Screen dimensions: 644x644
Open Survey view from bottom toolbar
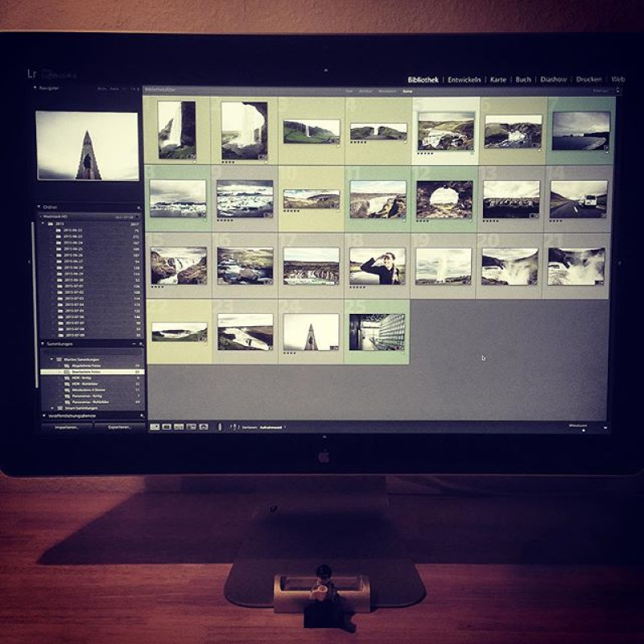(x=191, y=427)
